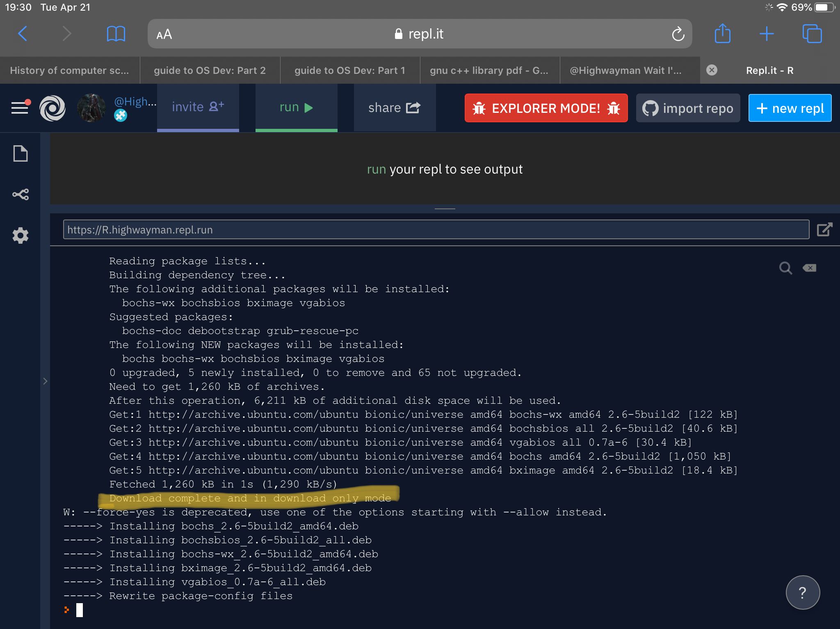This screenshot has width=840, height=629.
Task: Click 'Reading package lists...' line
Action: [x=187, y=261]
